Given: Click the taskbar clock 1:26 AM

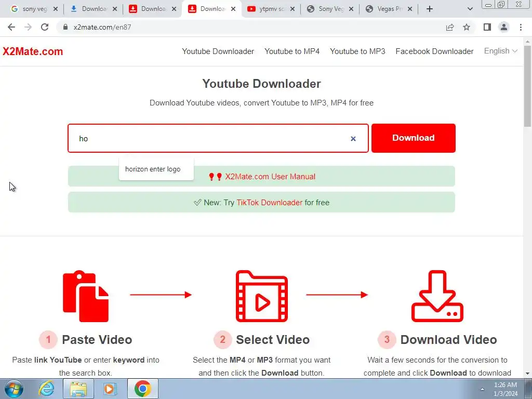Looking at the screenshot, I should [x=505, y=385].
